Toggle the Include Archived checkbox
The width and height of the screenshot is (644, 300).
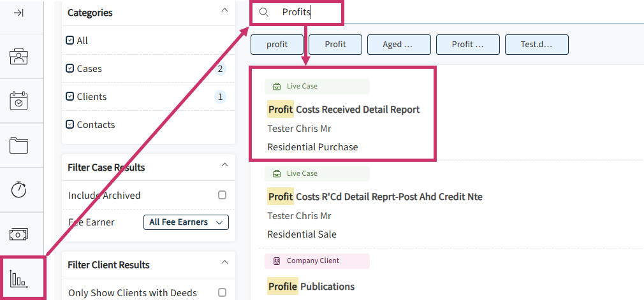222,195
